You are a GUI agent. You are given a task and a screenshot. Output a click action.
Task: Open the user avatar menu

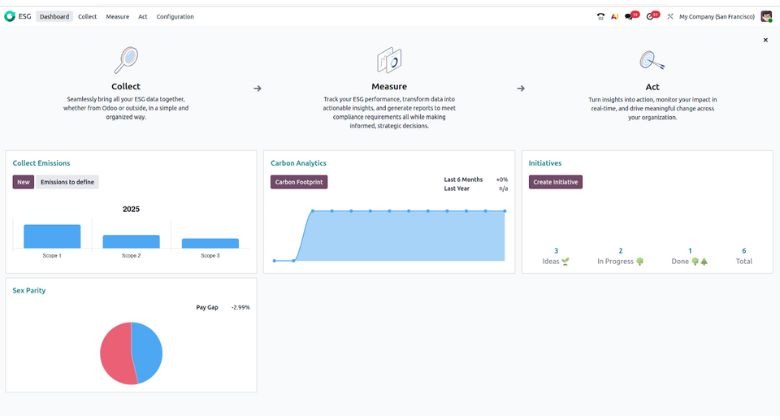tap(766, 17)
